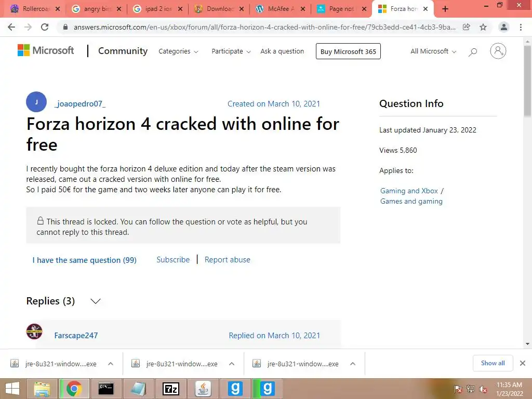Click the taskbar clock showing 11:35 AM
The width and height of the screenshot is (532, 399).
(x=509, y=389)
